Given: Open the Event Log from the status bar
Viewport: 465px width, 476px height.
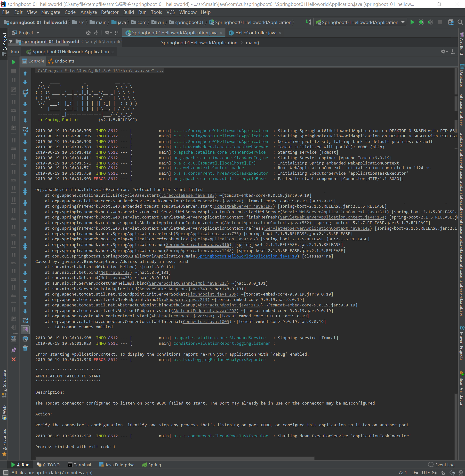Looking at the screenshot, I should tap(441, 465).
